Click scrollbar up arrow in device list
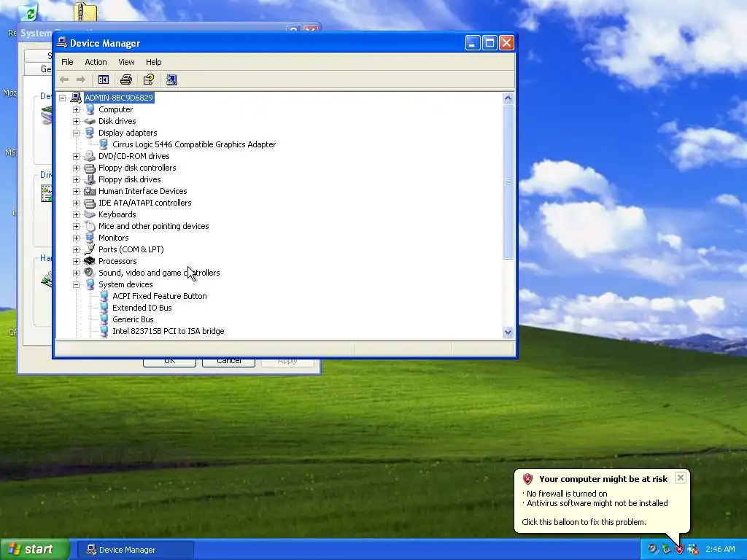747x560 pixels. pos(508,98)
